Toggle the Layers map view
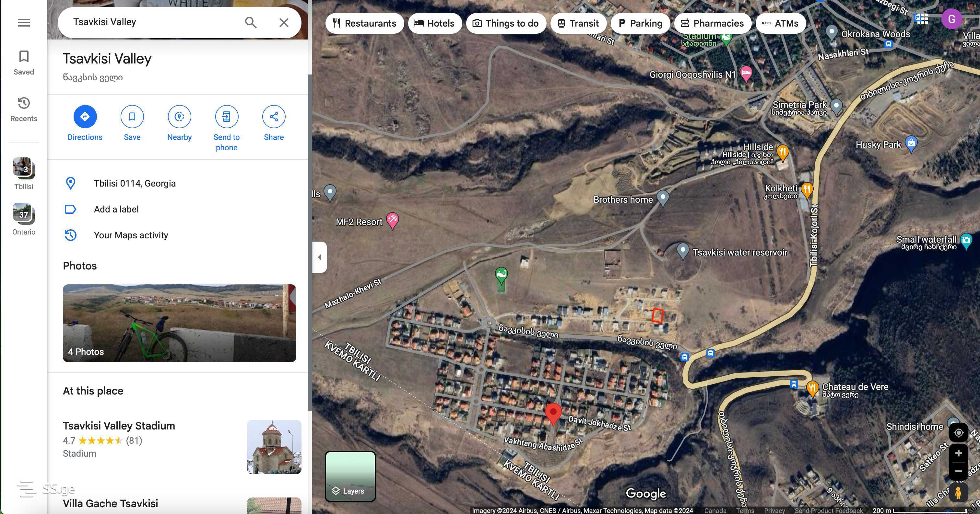 350,476
